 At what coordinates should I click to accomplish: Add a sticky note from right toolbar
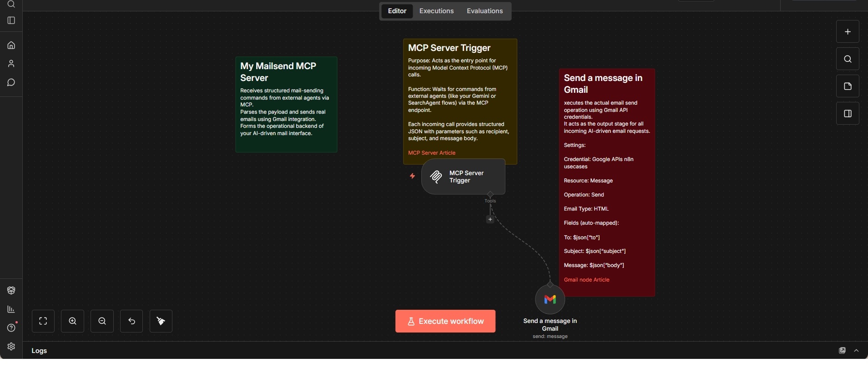848,86
